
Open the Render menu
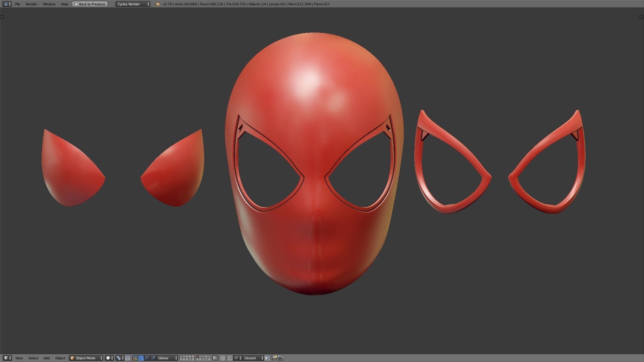click(32, 4)
